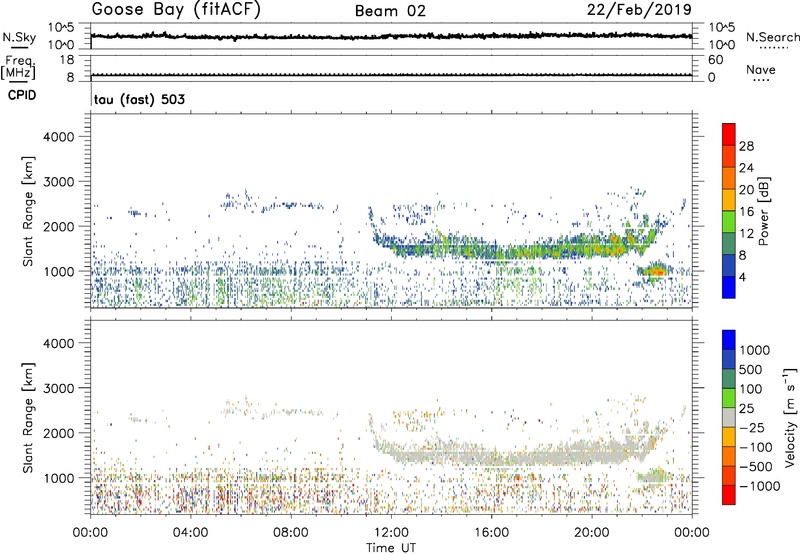
Task: Click the "28" power color bar label
Action: click(746, 146)
